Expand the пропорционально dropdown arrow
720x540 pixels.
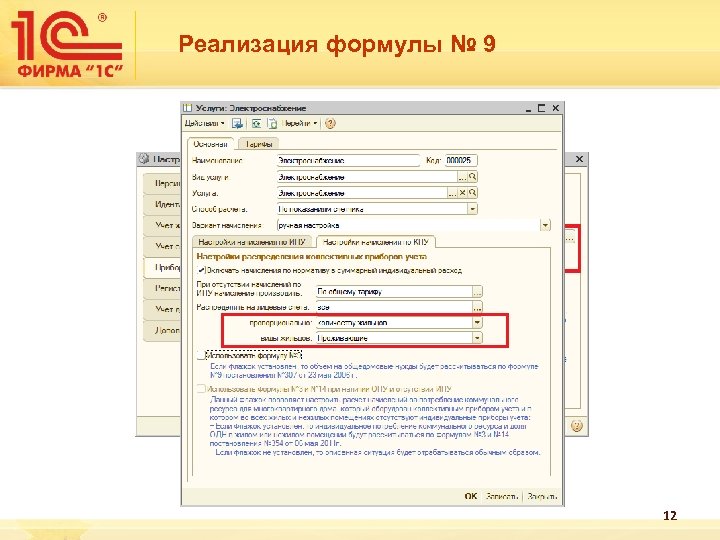point(478,323)
